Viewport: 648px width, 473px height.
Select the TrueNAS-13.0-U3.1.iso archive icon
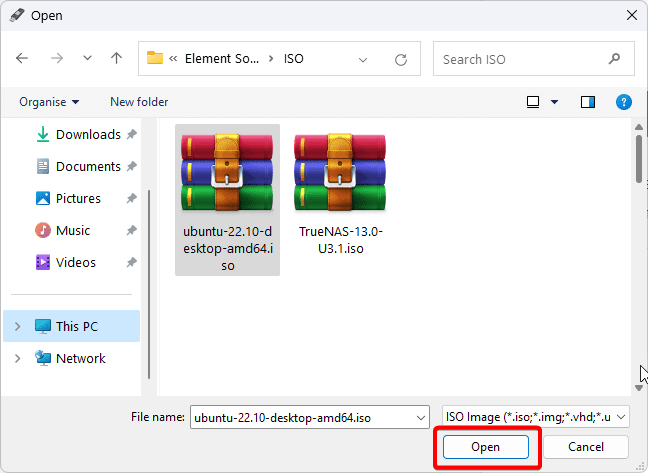click(340, 172)
